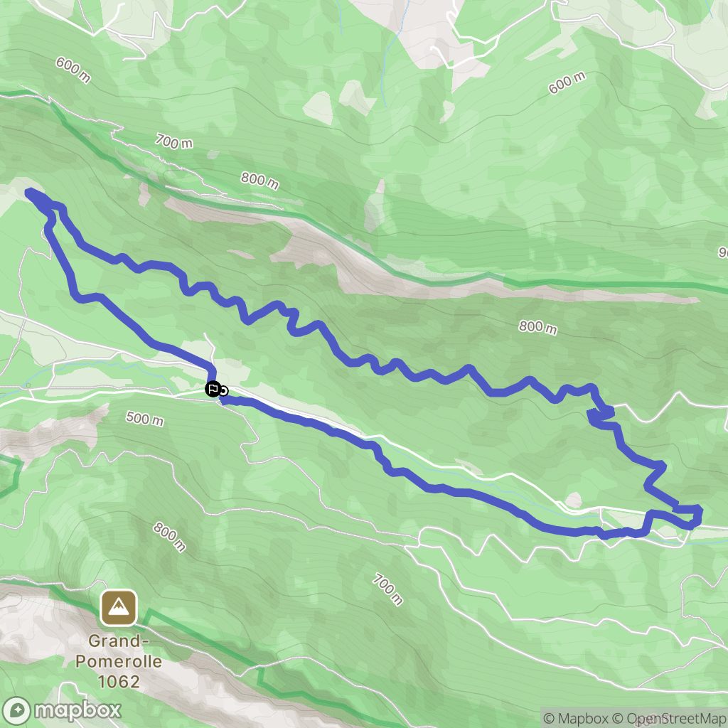Click the 1062 elevation number under Grand-Pomerolle
Image resolution: width=728 pixels, height=728 pixels.
(119, 682)
